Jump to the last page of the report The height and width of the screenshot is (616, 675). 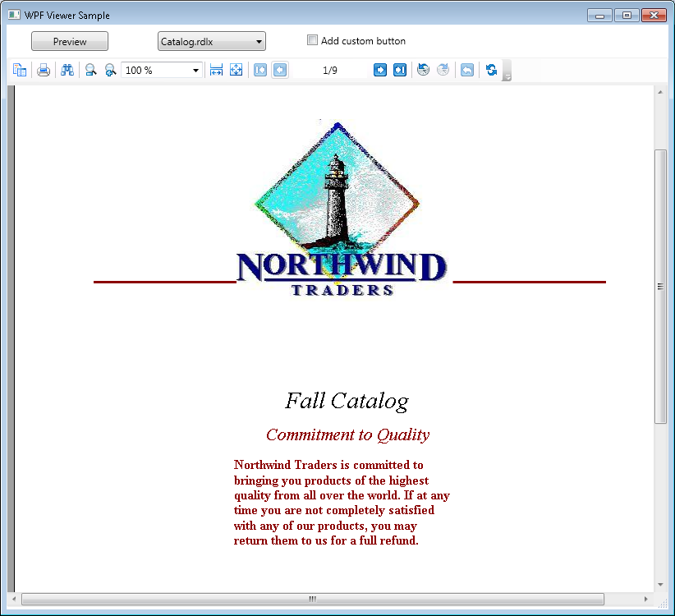coord(400,70)
